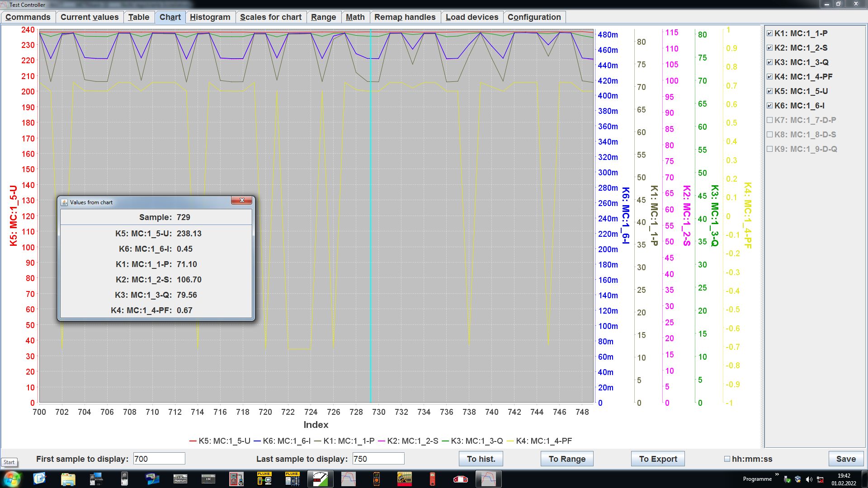Viewport: 868px width, 488px height.
Task: Open the analog meter 10.45 taskbar icon
Action: pyautogui.click(x=321, y=479)
